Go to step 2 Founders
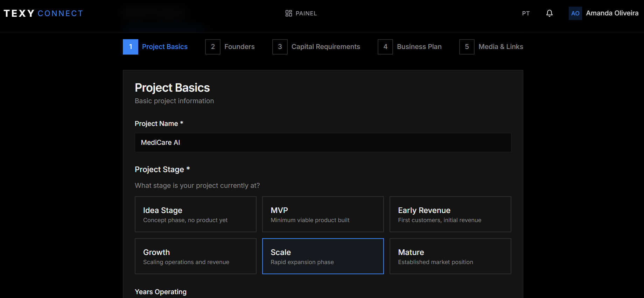Screen dimensions: 644x298 230,47
